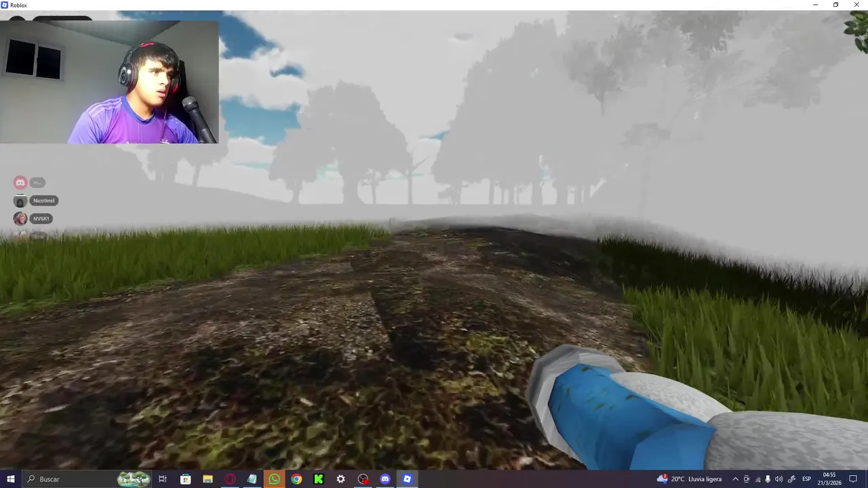Open the weather widget showing Lluvia ligera
The height and width of the screenshot is (488, 868).
[x=690, y=479]
